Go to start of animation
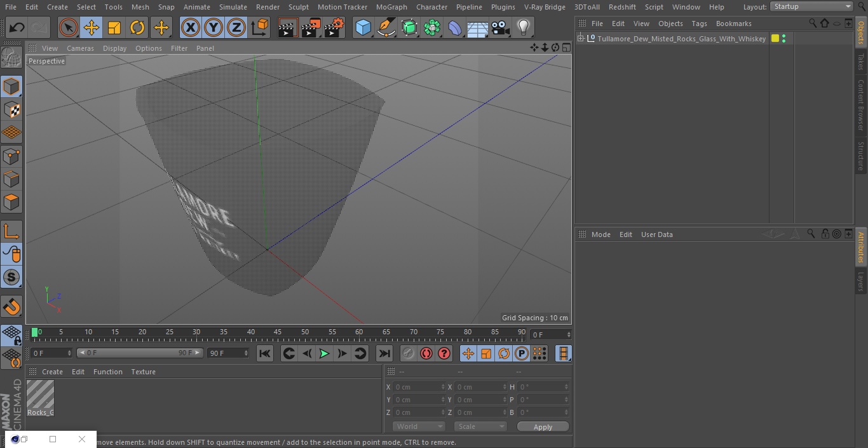The image size is (868, 448). point(265,353)
